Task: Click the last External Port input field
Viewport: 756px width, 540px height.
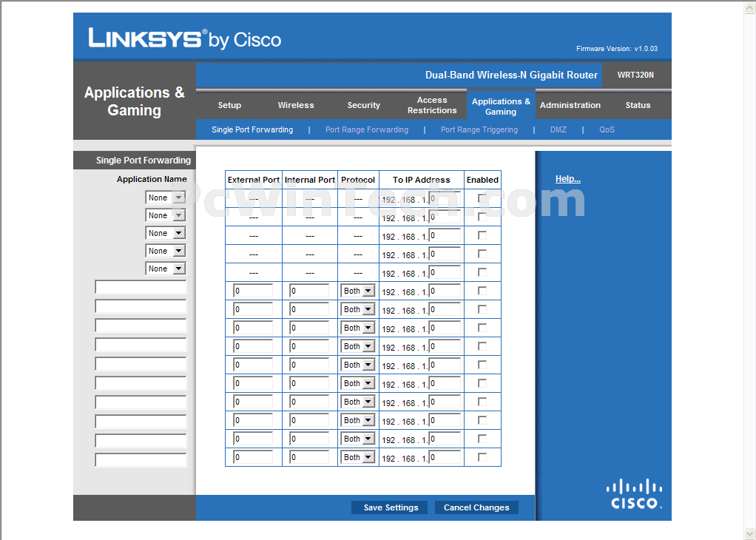Action: (x=253, y=457)
